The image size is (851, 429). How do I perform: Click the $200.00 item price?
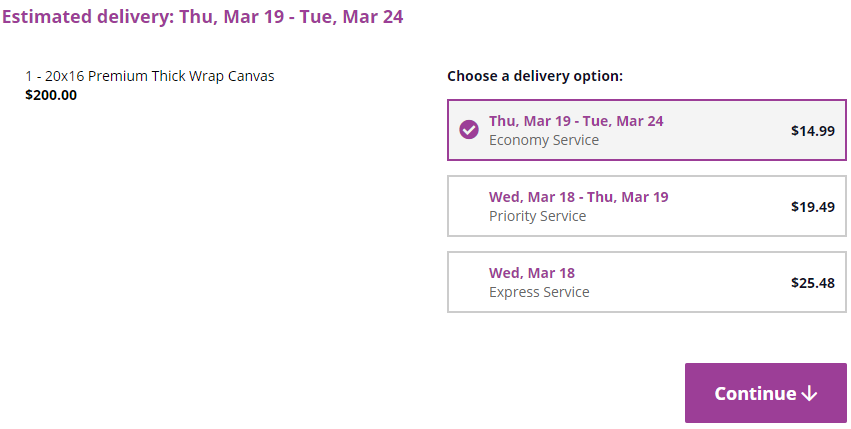coord(51,95)
